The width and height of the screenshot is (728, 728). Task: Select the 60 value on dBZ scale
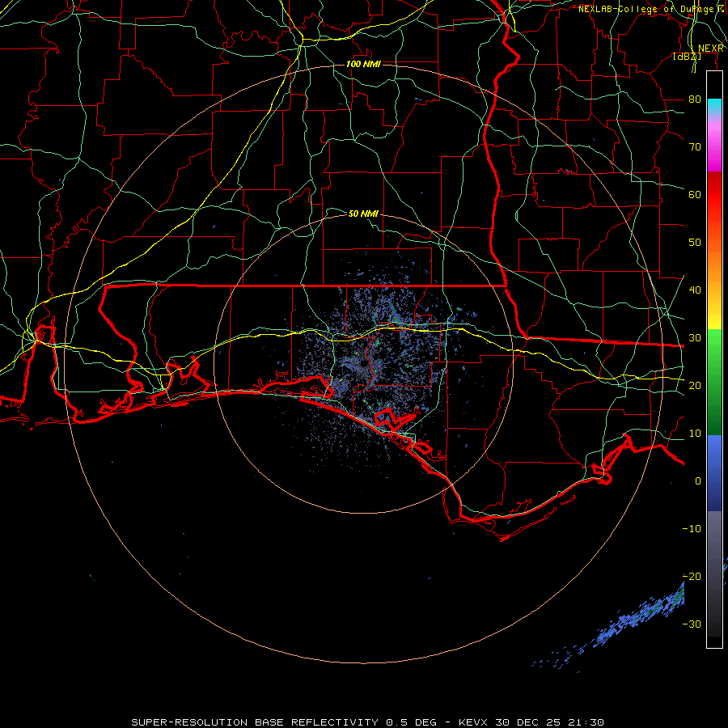pos(695,194)
